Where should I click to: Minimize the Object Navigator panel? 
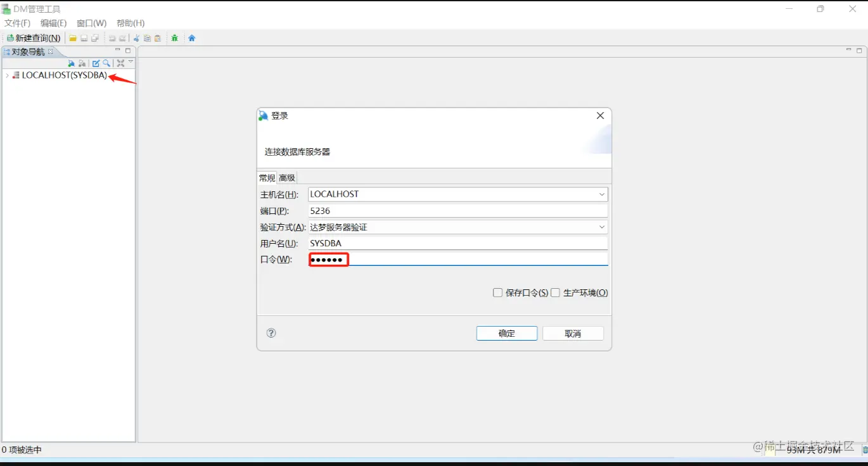coord(118,51)
